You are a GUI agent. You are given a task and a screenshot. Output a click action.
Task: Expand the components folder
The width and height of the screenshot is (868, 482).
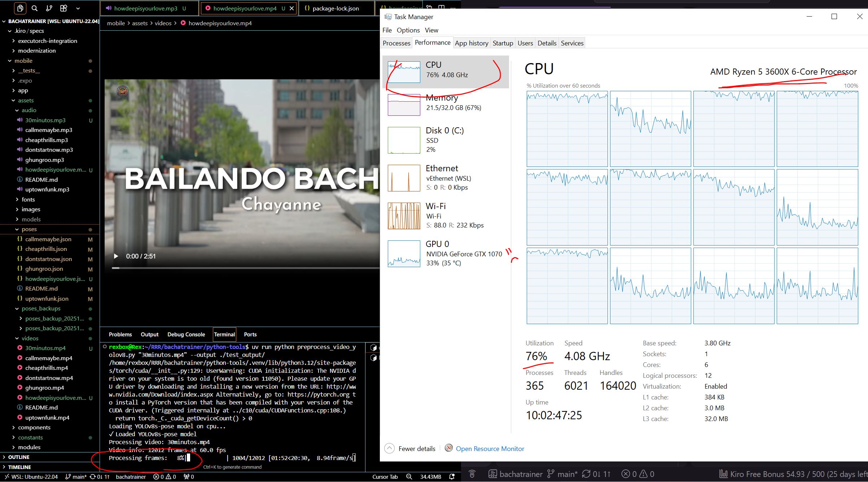click(x=34, y=428)
